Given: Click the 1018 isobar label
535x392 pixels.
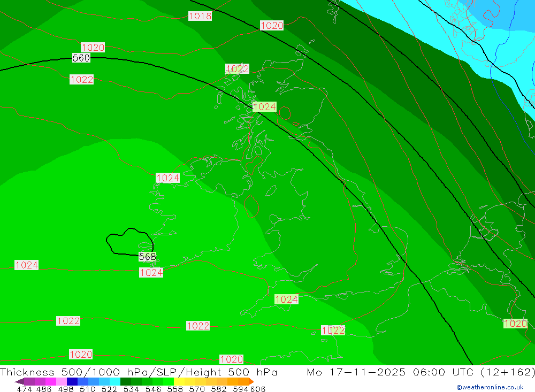Looking at the screenshot, I should click(200, 16).
